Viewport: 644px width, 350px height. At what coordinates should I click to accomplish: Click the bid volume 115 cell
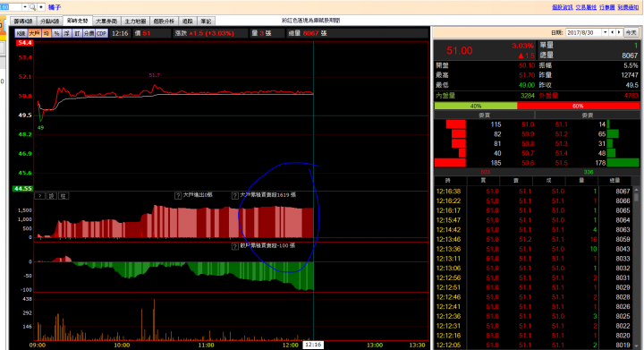pyautogui.click(x=496, y=124)
